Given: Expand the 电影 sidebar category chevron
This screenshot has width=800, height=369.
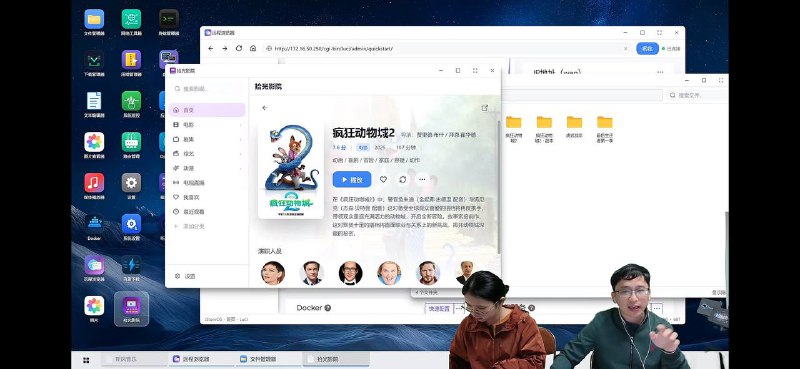Looking at the screenshot, I should click(240, 125).
